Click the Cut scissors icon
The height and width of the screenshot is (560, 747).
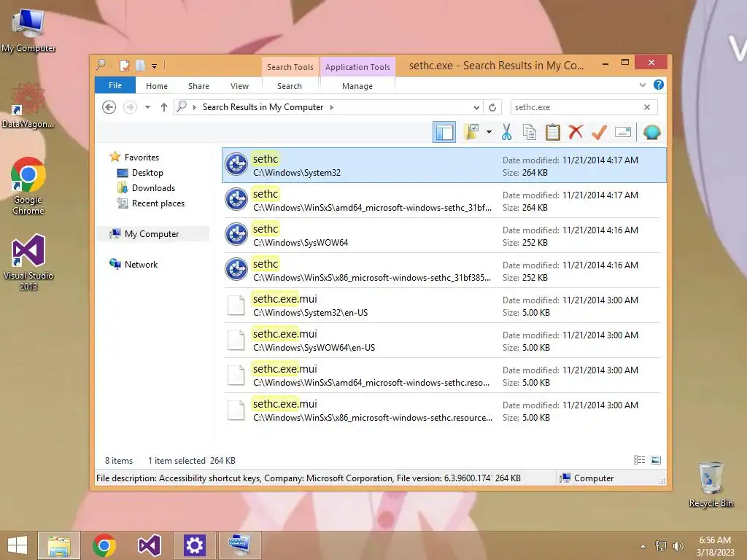tap(506, 132)
